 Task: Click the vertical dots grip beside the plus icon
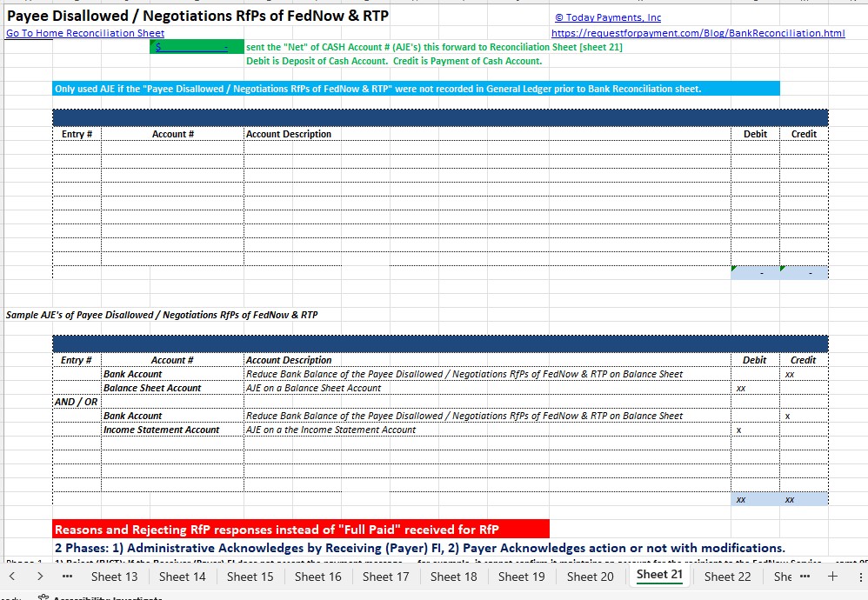tap(861, 577)
